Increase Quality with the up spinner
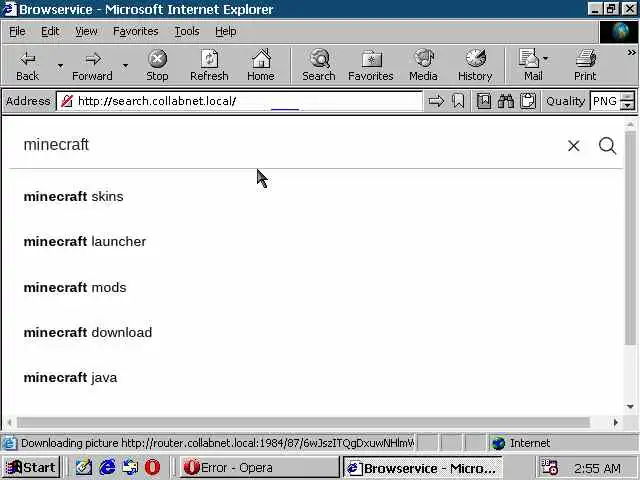Image resolution: width=640 pixels, height=480 pixels. click(628, 97)
